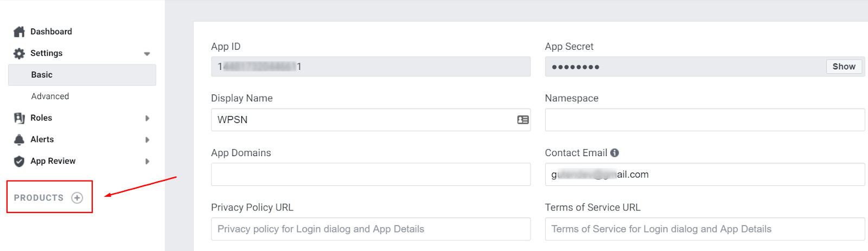
Task: Focus the Terms of Service URL field
Action: [704, 229]
